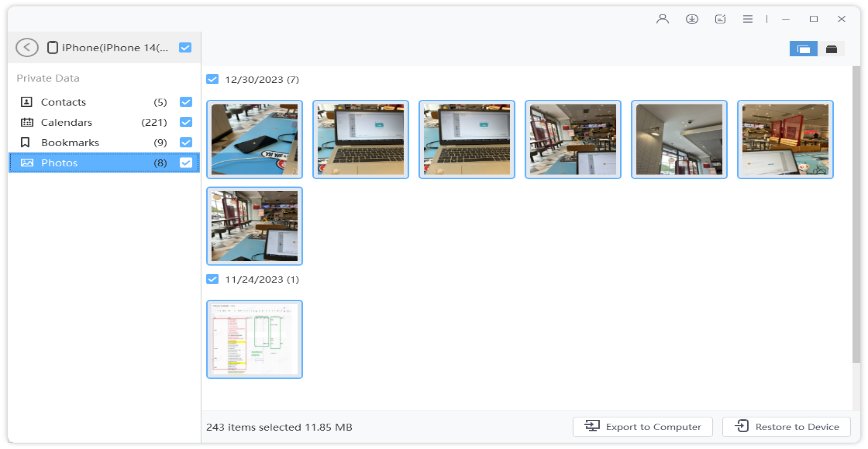Switch to the dark list view icon

[x=831, y=49]
